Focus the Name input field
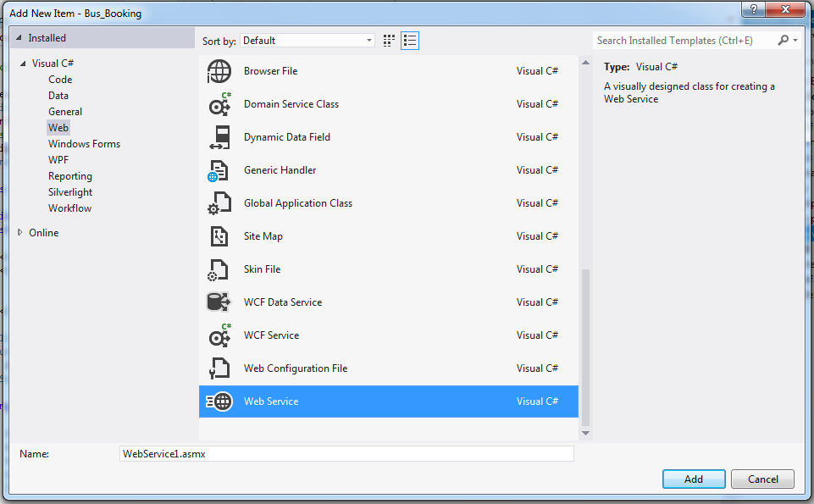Viewport: 814px width, 504px height. [x=346, y=454]
